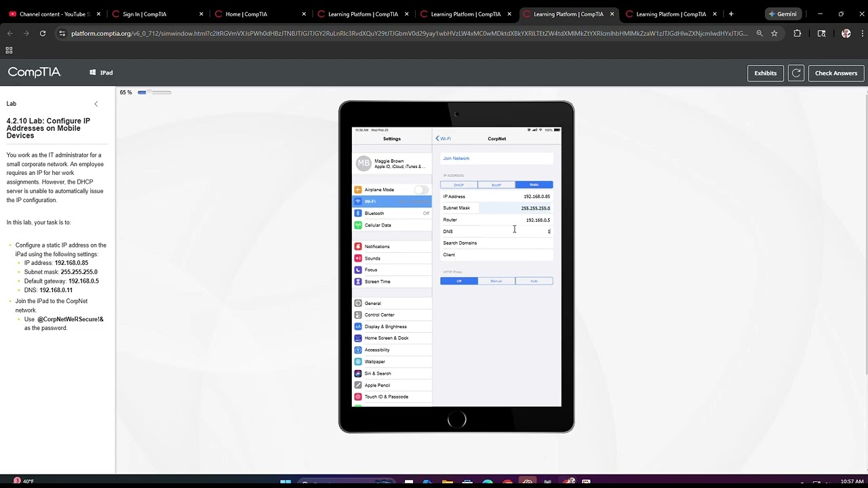
Task: Click the Router field
Action: click(x=496, y=220)
